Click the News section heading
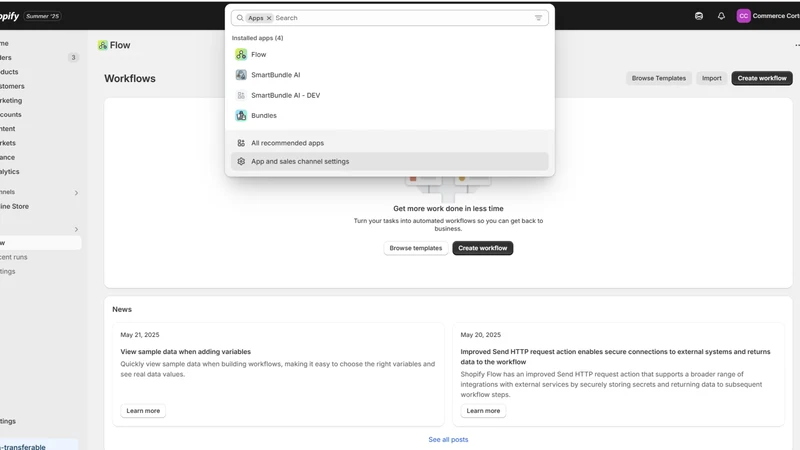This screenshot has height=450, width=800. pos(122,309)
